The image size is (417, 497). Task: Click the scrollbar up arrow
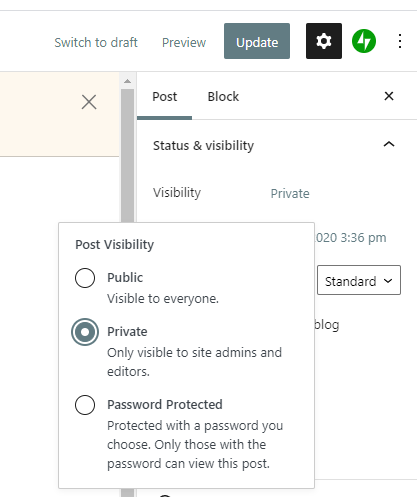point(127,81)
